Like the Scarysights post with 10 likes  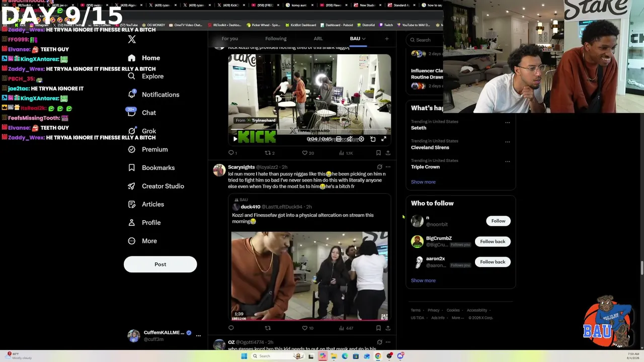(x=307, y=328)
